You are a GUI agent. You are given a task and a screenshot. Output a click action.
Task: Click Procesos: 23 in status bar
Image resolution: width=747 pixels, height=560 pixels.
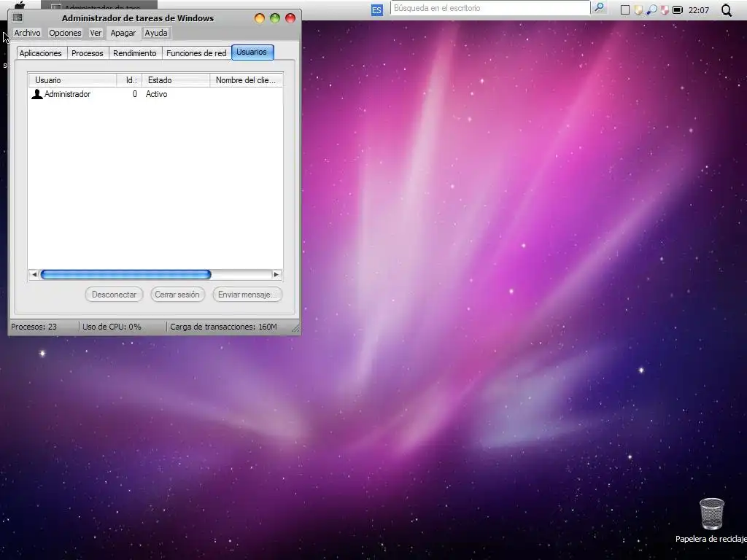(x=34, y=327)
